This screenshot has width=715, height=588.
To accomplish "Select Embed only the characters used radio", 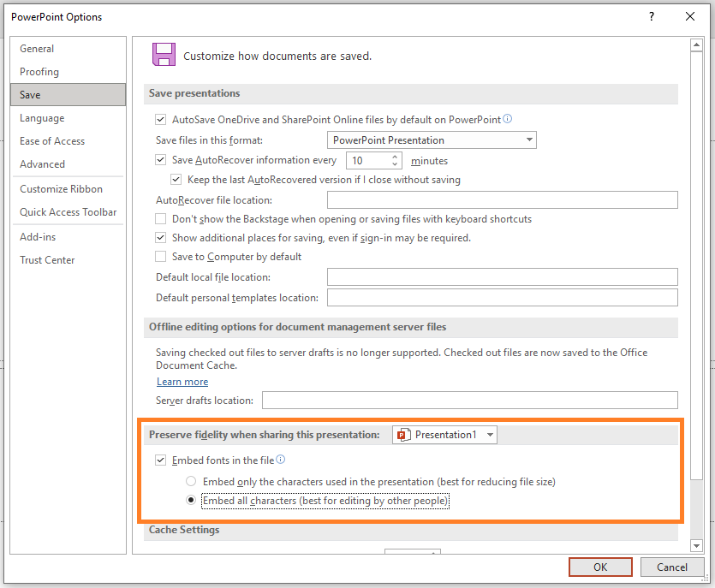I will pyautogui.click(x=191, y=481).
